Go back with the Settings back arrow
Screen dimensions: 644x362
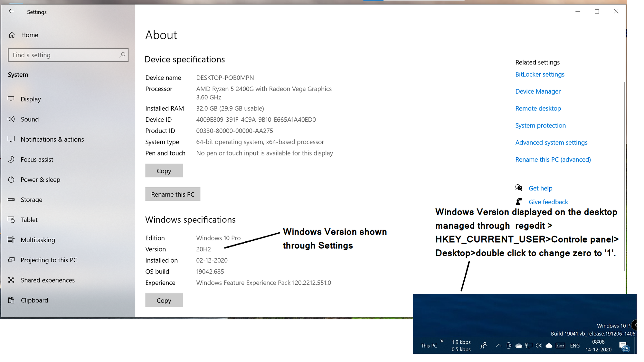pyautogui.click(x=11, y=12)
